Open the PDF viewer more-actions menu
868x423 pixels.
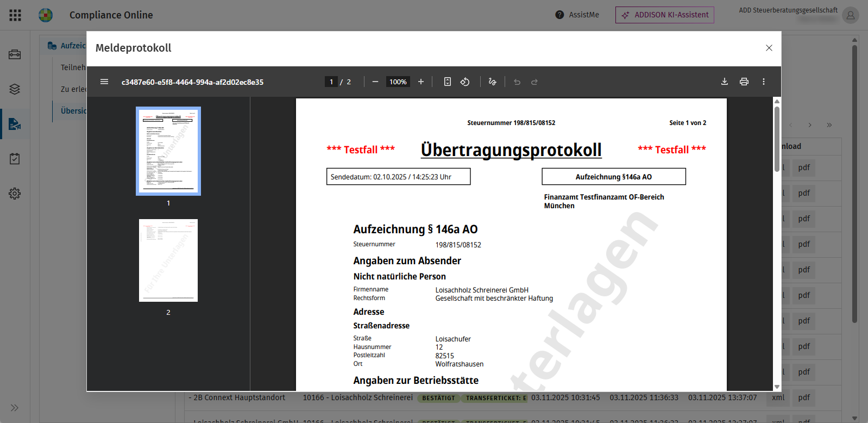[x=764, y=82]
